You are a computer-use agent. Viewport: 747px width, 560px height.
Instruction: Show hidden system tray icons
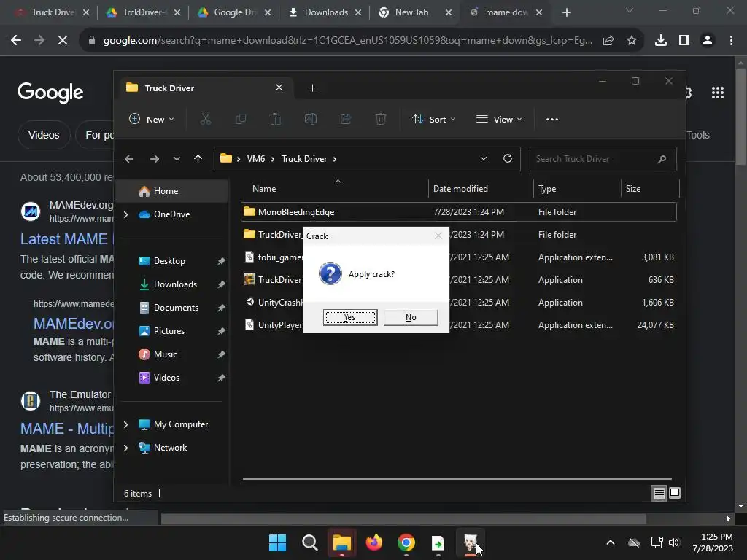611,542
